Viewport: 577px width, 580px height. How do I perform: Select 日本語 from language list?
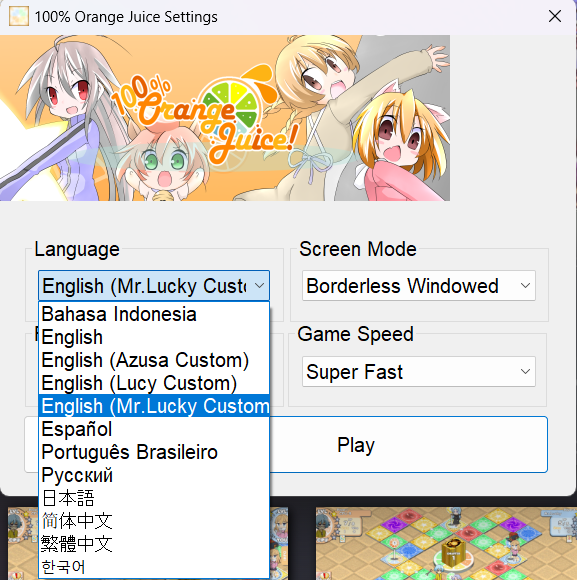click(154, 498)
